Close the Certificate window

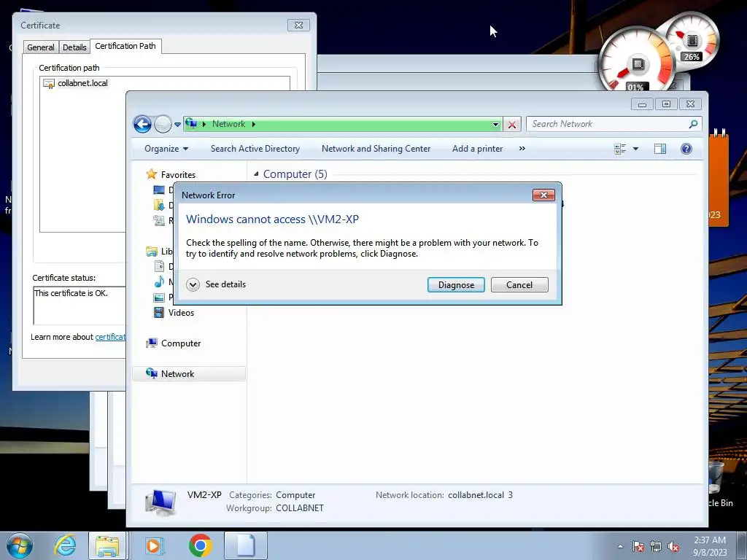pyautogui.click(x=298, y=26)
